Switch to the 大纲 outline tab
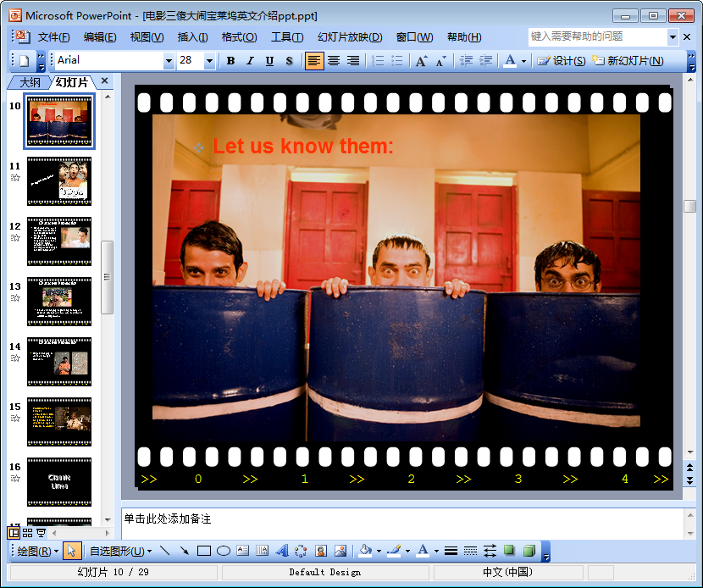This screenshot has width=703, height=588. tap(30, 82)
